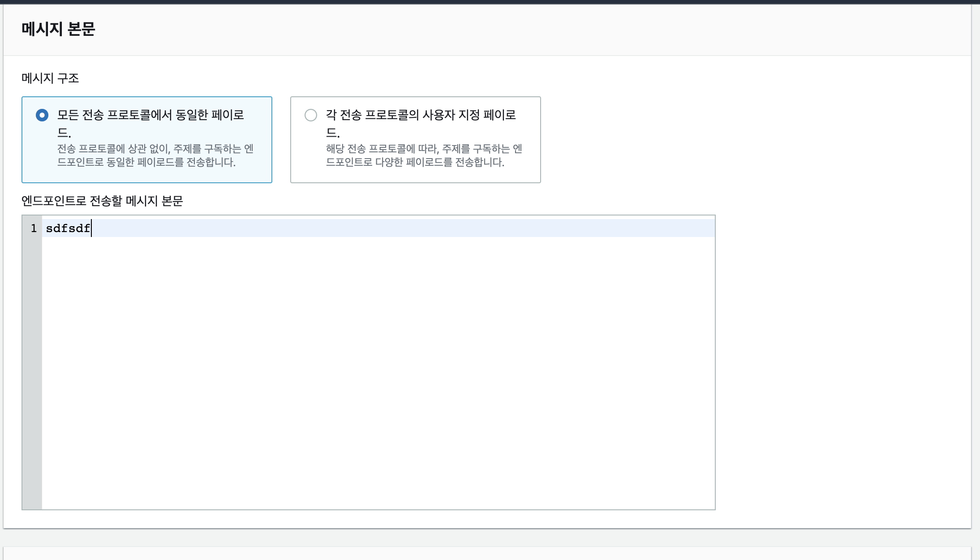Click the next panel peeking at the bottom
980x560 pixels.
(x=487, y=554)
